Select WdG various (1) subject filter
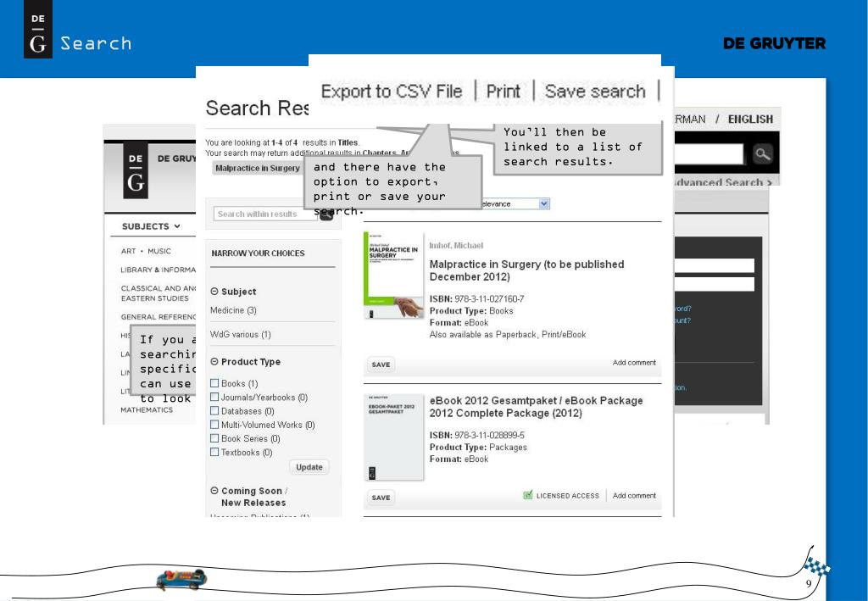 240,334
